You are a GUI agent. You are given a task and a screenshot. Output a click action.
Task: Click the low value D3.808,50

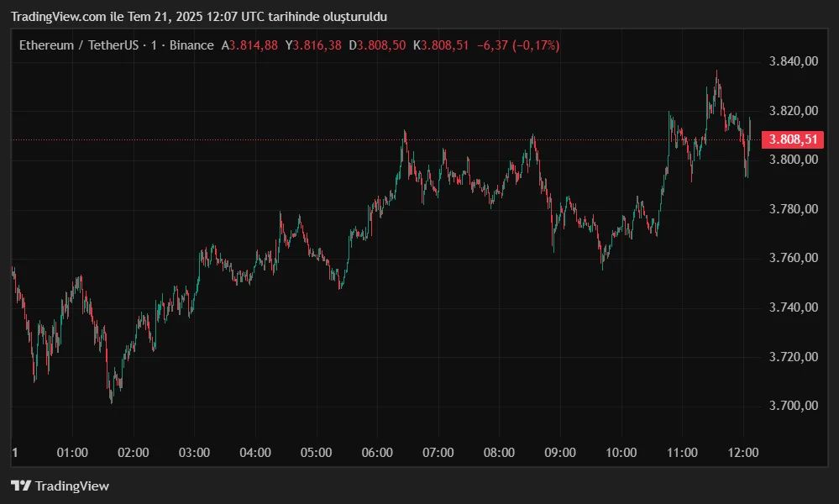click(377, 45)
